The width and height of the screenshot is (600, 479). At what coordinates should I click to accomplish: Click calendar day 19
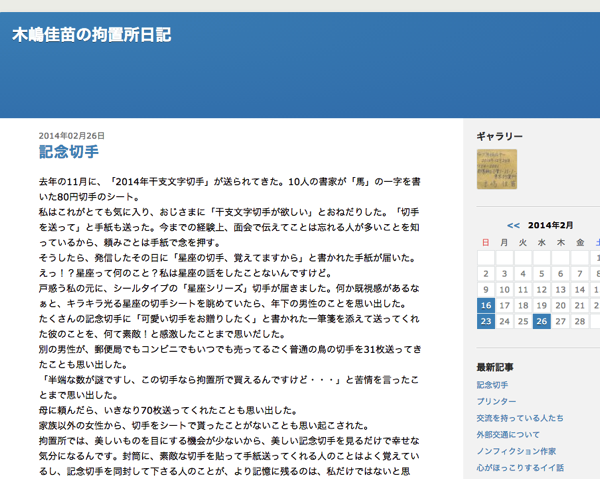point(542,305)
